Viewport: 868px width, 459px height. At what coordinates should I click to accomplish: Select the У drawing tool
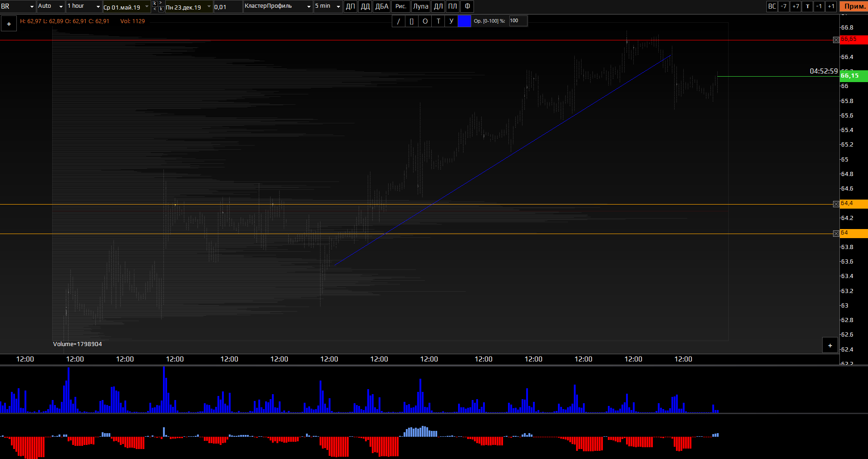(451, 21)
